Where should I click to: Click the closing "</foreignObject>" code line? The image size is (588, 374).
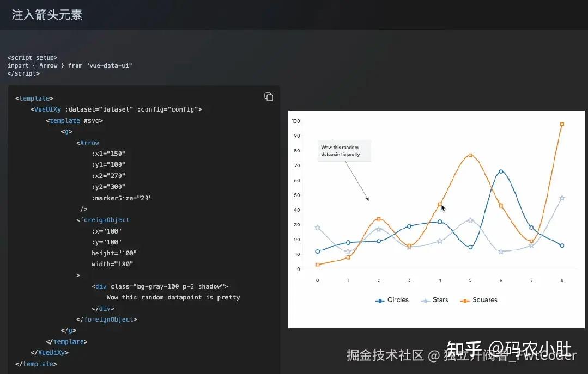(106, 320)
